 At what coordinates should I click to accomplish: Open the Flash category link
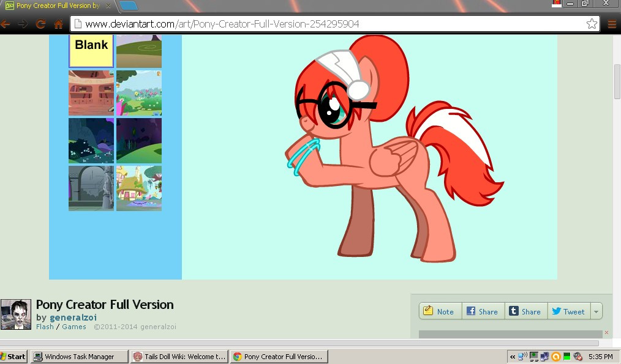pyautogui.click(x=45, y=327)
